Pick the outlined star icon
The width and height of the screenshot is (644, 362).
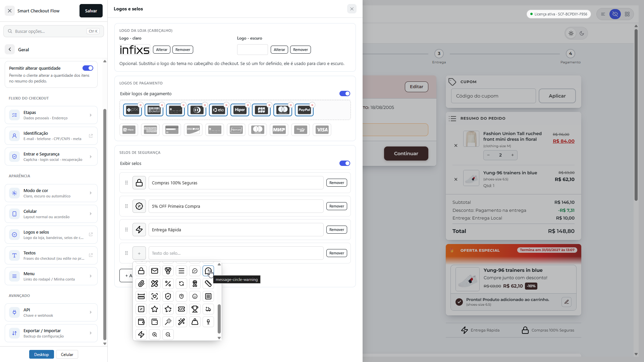pos(155,309)
